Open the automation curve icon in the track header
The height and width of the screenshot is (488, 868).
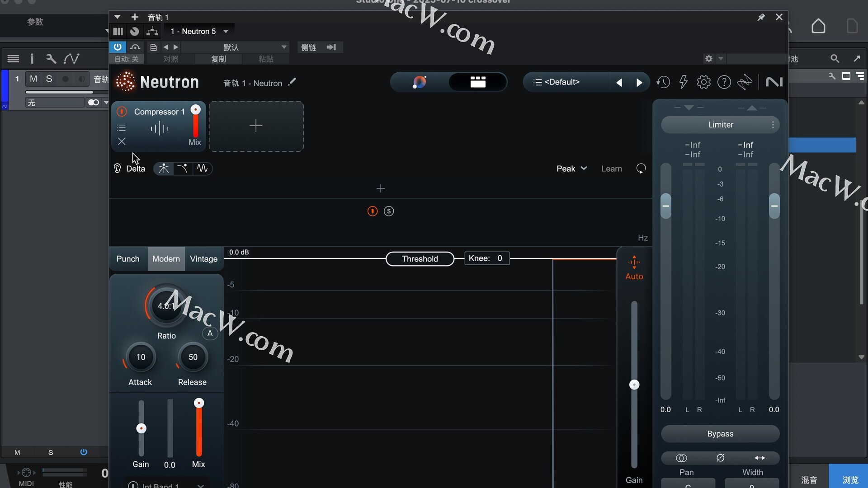click(71, 58)
